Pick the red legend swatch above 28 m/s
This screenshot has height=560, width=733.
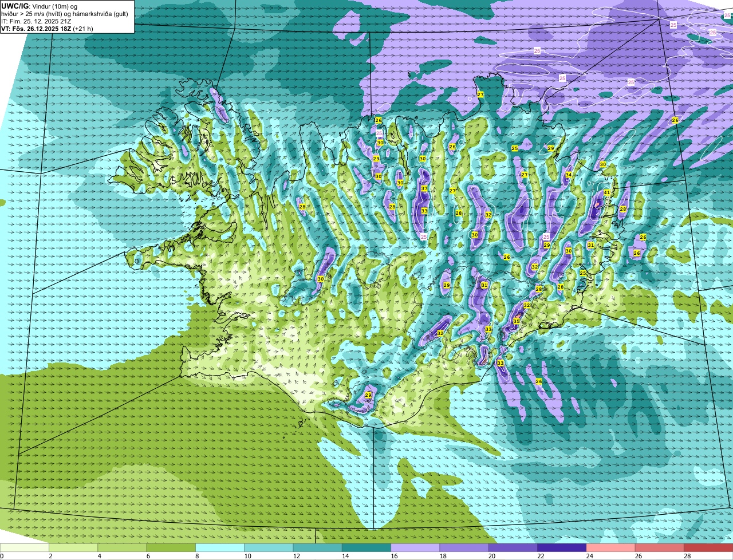[708, 547]
